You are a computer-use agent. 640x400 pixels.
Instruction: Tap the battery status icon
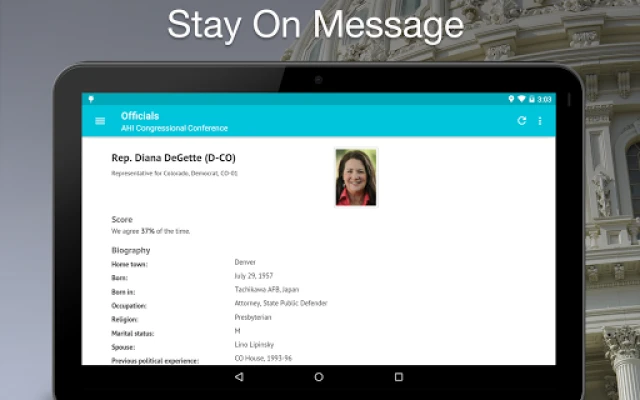pyautogui.click(x=531, y=99)
